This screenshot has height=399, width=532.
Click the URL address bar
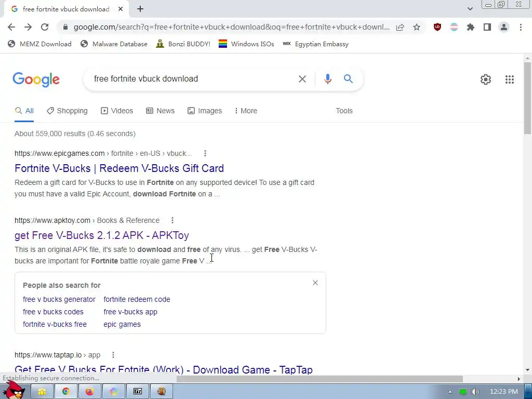[x=231, y=27]
